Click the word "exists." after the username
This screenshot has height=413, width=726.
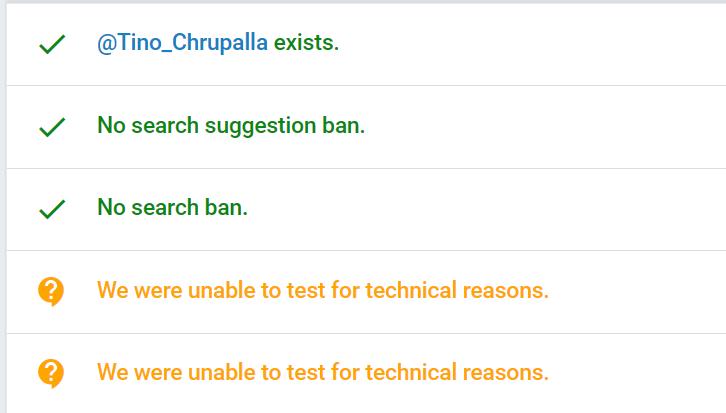pos(306,45)
